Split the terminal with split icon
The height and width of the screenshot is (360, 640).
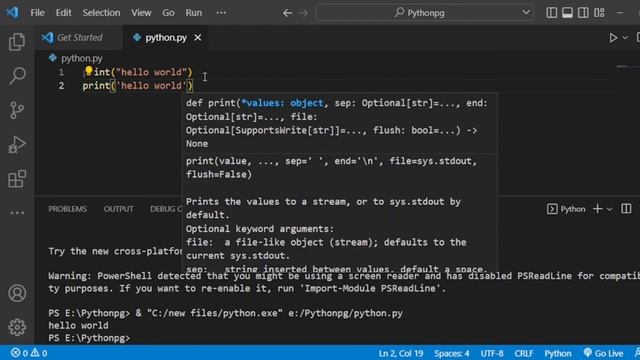626,209
